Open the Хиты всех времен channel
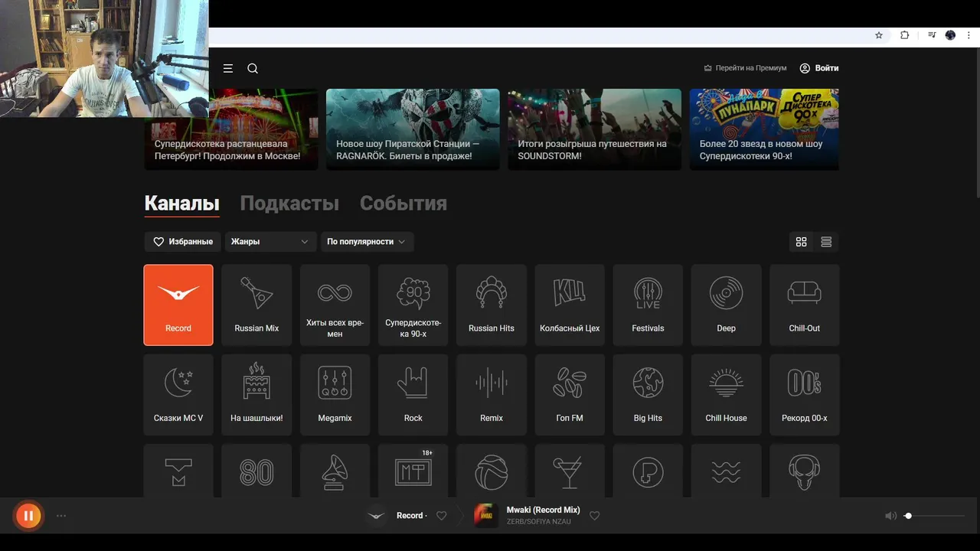The image size is (980, 551). pos(335,305)
